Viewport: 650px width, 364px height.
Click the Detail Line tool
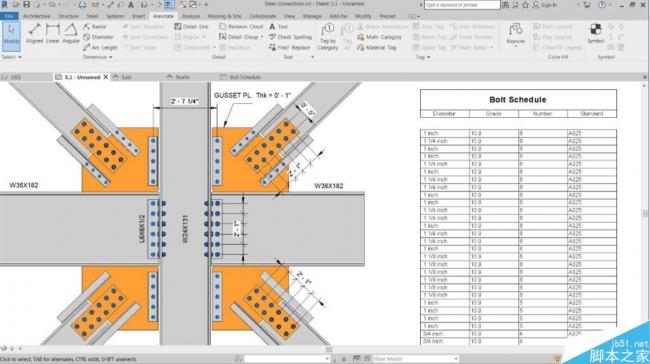(x=191, y=27)
